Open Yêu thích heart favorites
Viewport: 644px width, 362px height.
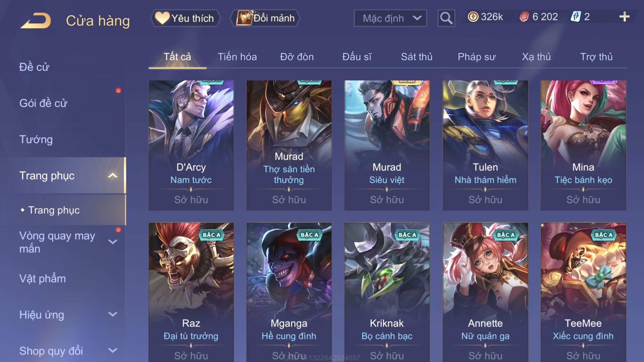click(185, 18)
